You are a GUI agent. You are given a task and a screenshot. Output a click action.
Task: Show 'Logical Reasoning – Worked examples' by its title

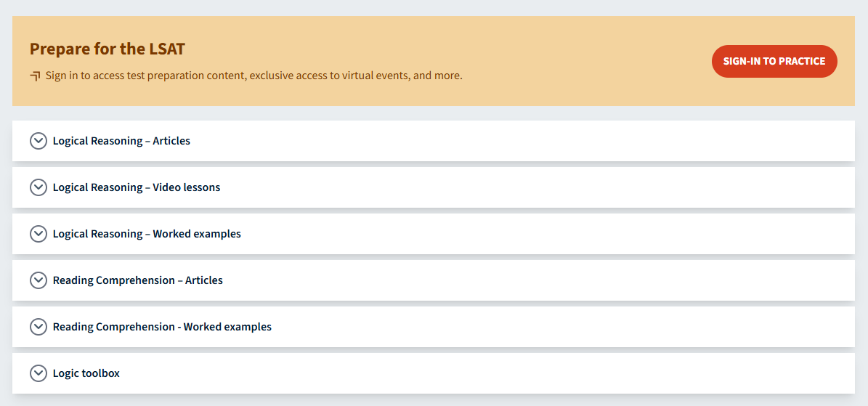coord(147,234)
